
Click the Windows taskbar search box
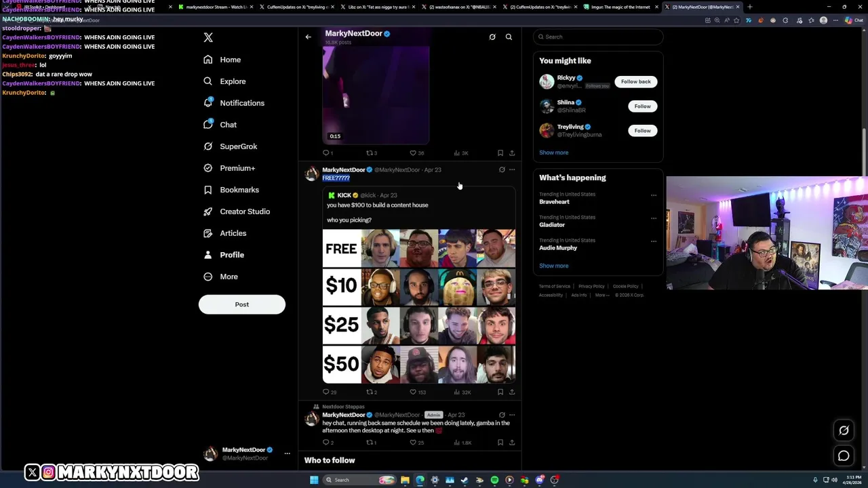(360, 480)
